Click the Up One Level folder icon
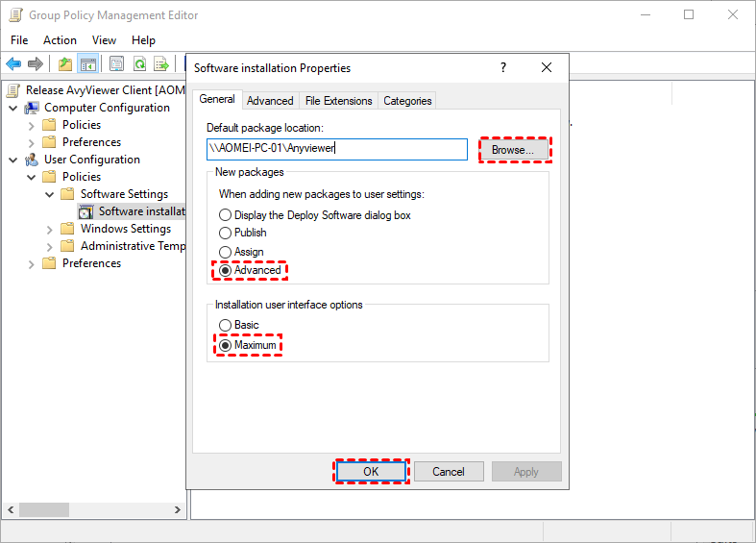756x543 pixels. [65, 63]
